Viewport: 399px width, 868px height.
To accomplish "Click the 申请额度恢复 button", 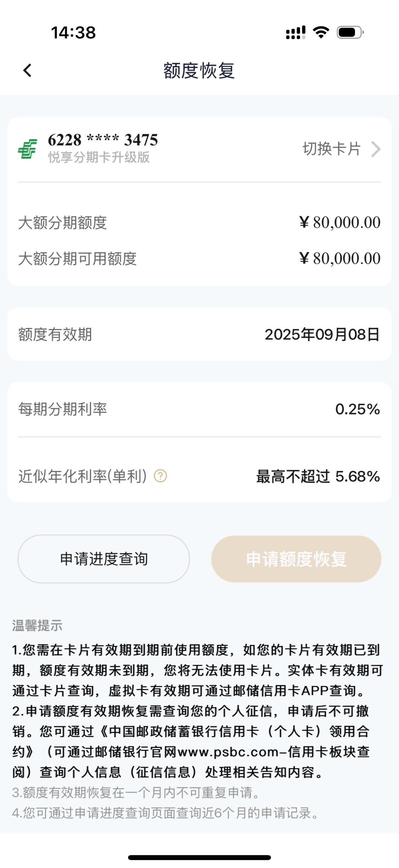I will 296,559.
